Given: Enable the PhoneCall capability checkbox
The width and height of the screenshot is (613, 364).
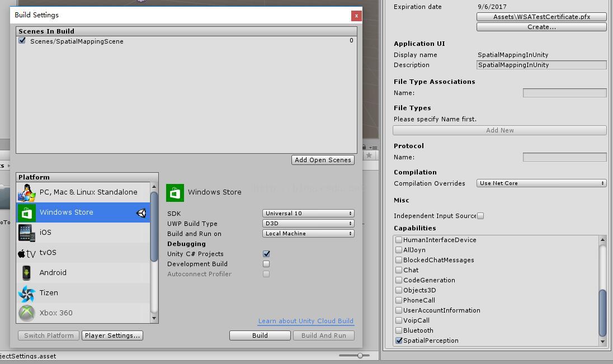Looking at the screenshot, I should [399, 300].
